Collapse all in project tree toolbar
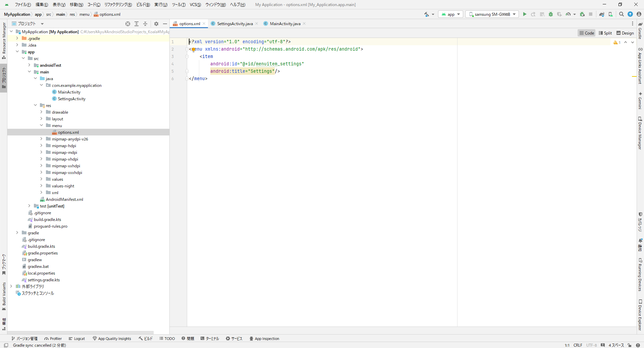644x348 pixels. 145,24
